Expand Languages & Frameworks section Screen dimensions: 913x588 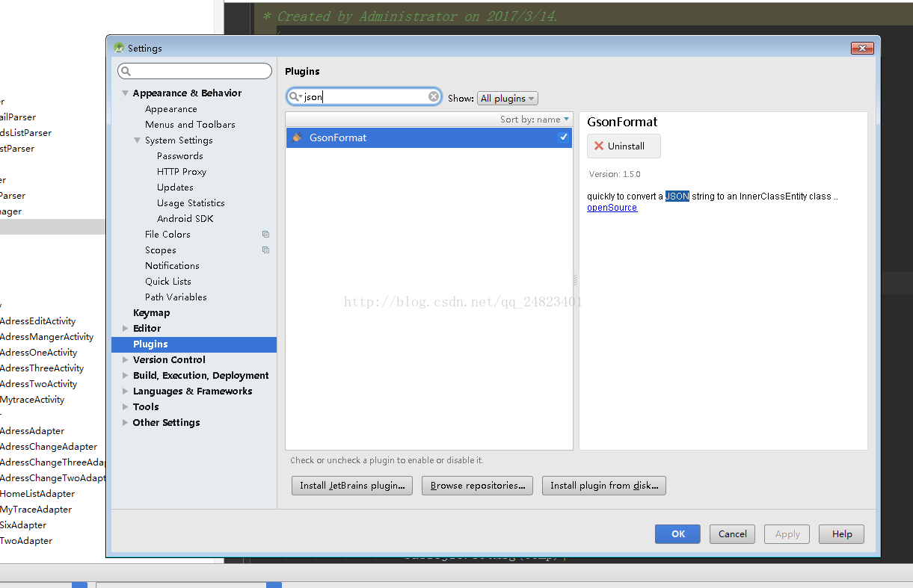tap(126, 392)
